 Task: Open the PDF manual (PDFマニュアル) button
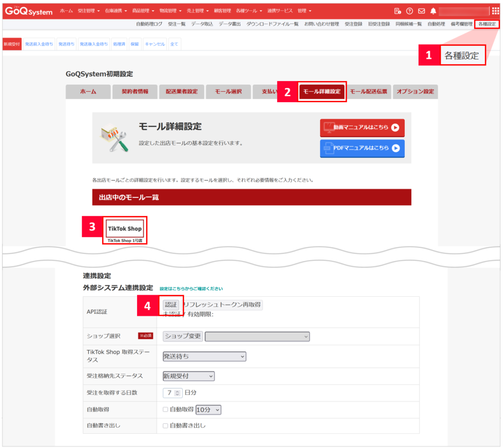click(x=362, y=148)
